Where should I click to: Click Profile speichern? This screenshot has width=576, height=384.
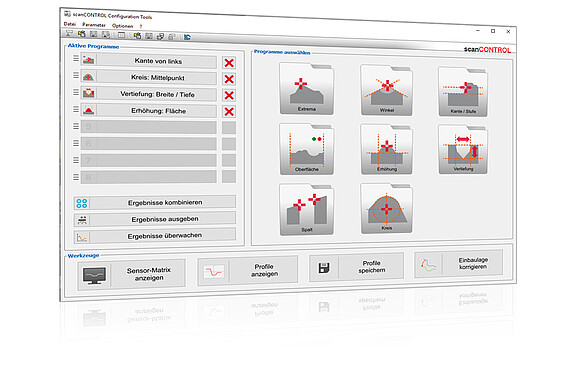click(356, 267)
